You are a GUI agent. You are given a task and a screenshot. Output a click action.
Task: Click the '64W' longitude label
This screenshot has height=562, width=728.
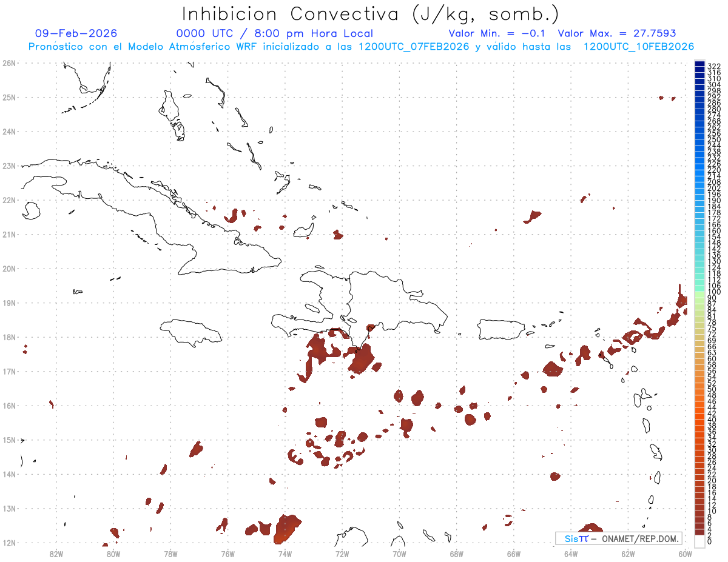click(571, 553)
